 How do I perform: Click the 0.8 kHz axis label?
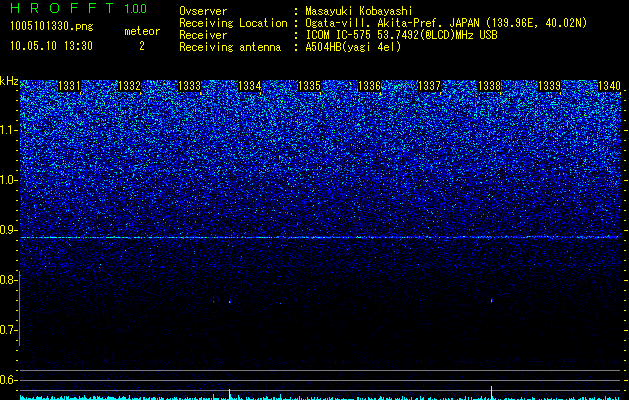(x=9, y=280)
